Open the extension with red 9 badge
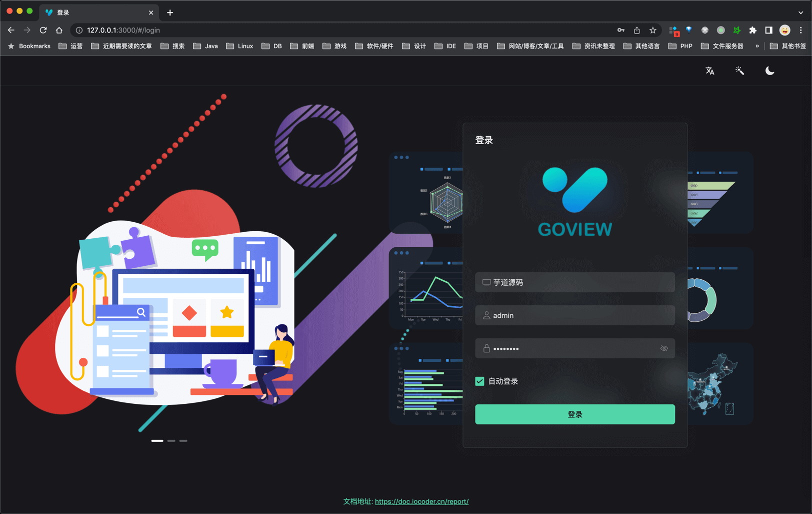This screenshot has width=812, height=514. point(673,31)
